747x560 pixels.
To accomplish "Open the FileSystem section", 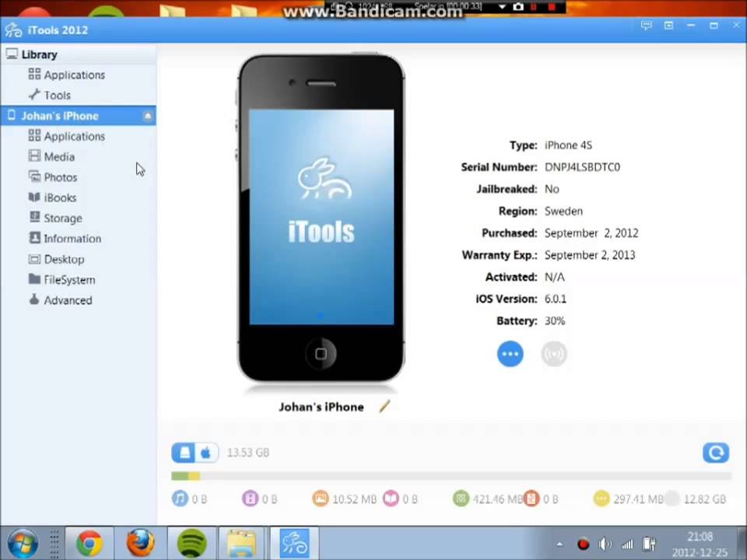I will coord(62,280).
